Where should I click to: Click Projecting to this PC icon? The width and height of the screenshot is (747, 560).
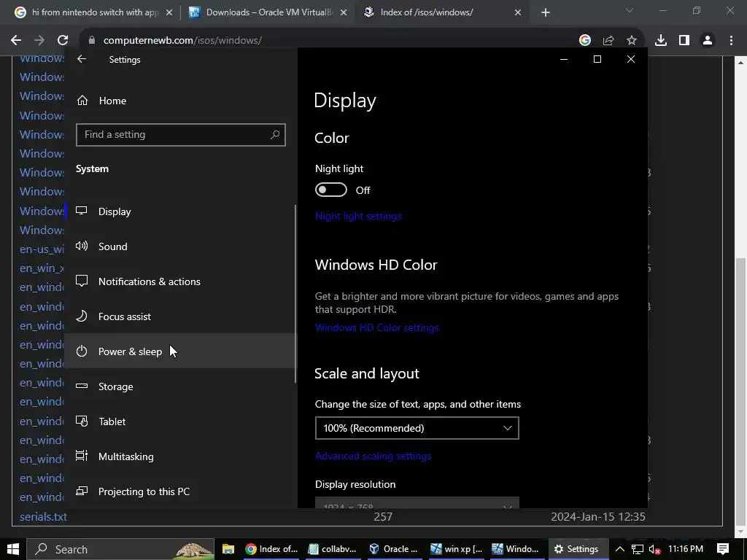82,491
